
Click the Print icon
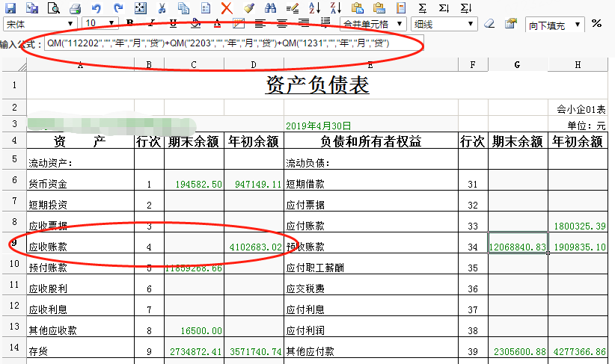(x=75, y=8)
